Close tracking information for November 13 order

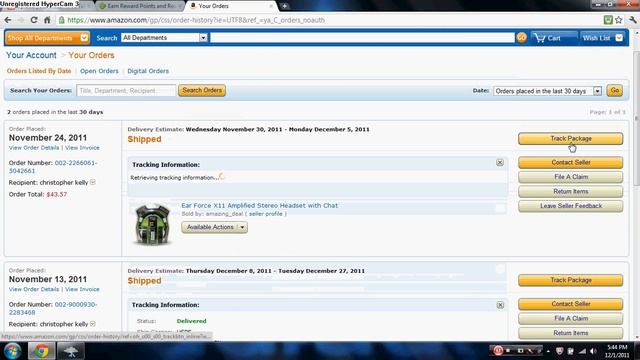pyautogui.click(x=500, y=305)
